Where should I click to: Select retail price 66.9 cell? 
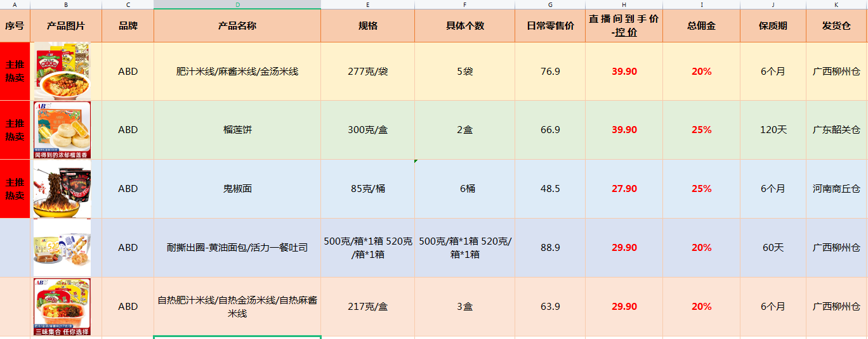coord(550,130)
